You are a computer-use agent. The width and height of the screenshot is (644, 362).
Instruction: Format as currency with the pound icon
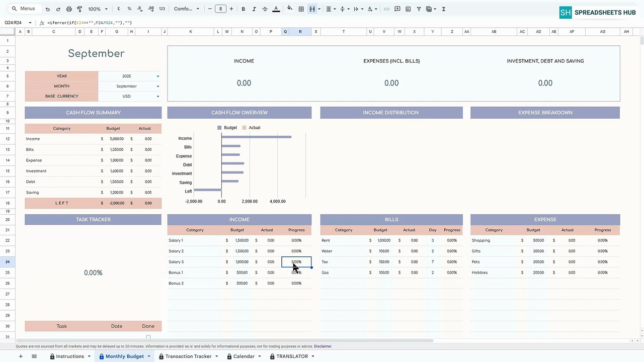[119, 9]
